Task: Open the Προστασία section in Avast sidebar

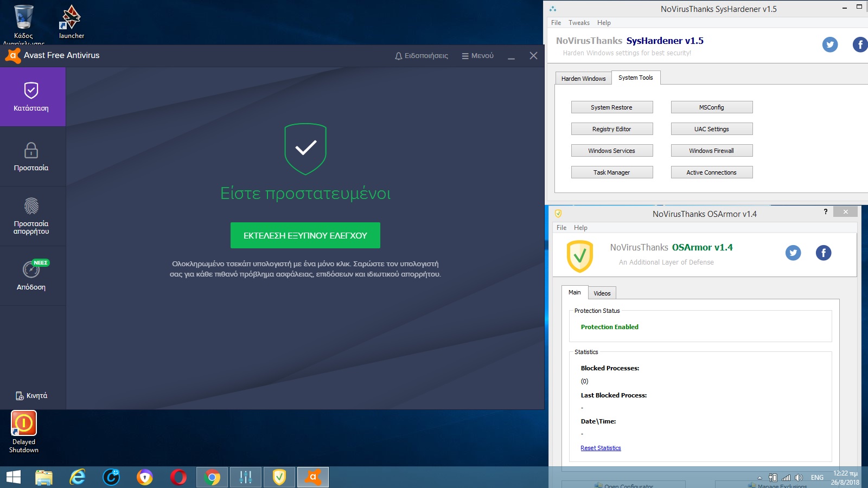Action: (x=33, y=157)
